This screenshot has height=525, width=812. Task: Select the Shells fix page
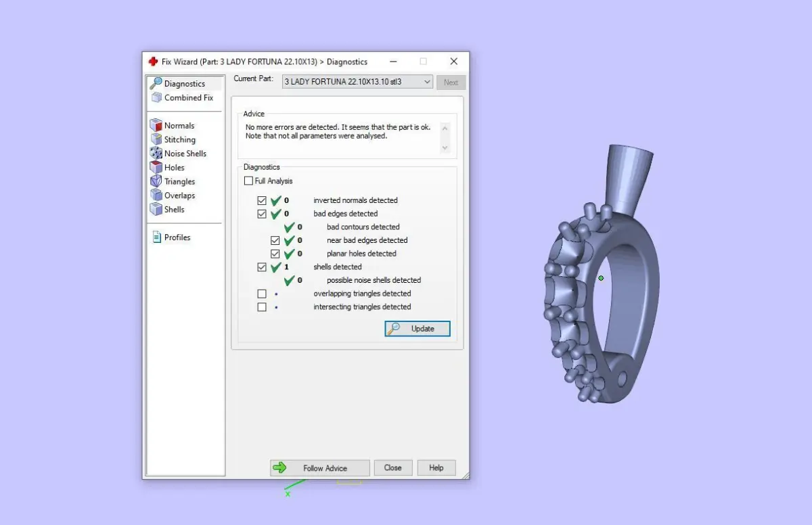(168, 210)
